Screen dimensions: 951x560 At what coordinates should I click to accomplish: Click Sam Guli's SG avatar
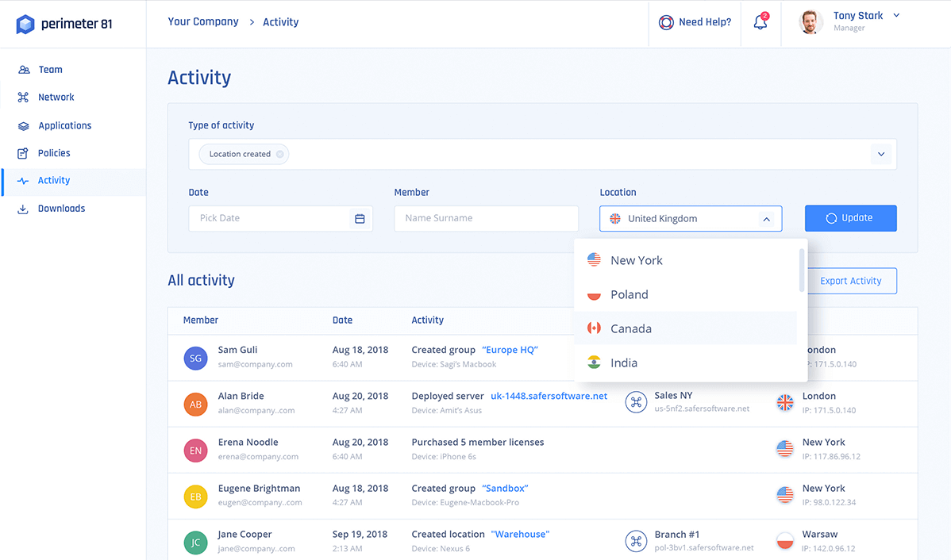(x=196, y=359)
